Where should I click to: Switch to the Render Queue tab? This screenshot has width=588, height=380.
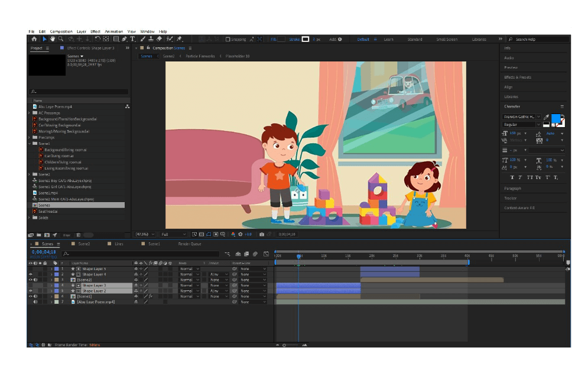[x=190, y=243]
